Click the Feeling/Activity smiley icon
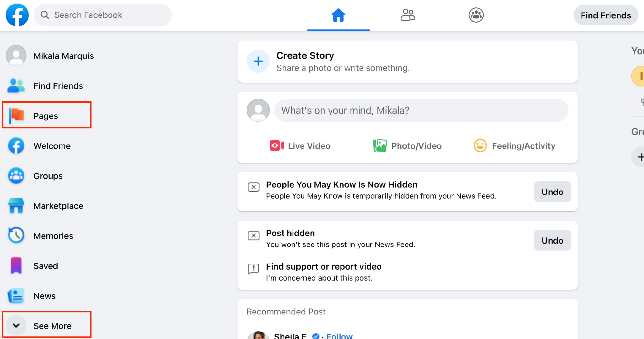Viewport: 644px width, 339px height. click(x=480, y=146)
